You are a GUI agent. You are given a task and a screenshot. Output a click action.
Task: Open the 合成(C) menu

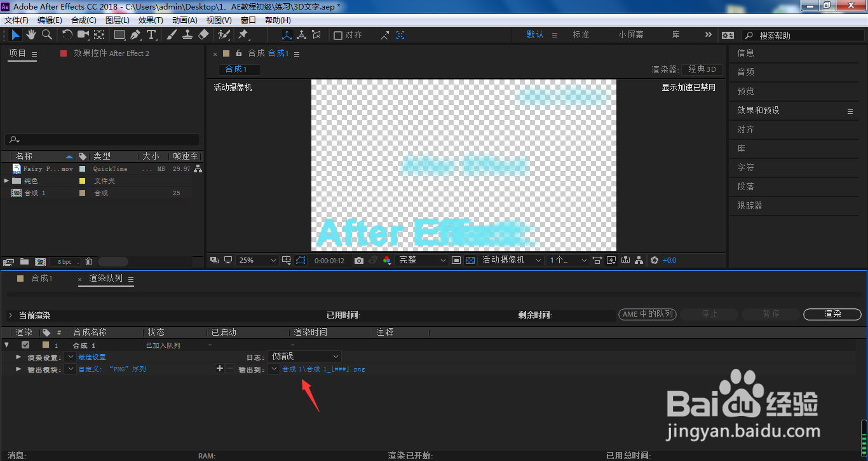click(x=84, y=20)
